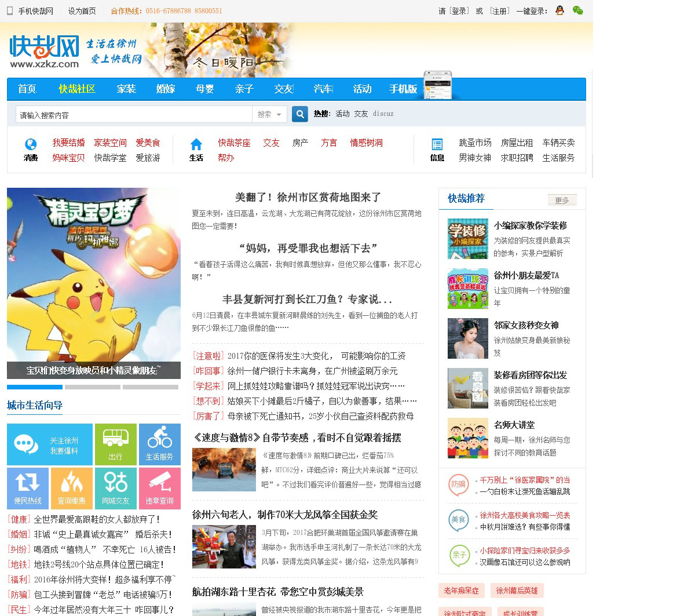
Task: Open the dragon kite article thumbnail
Action: (224, 546)
